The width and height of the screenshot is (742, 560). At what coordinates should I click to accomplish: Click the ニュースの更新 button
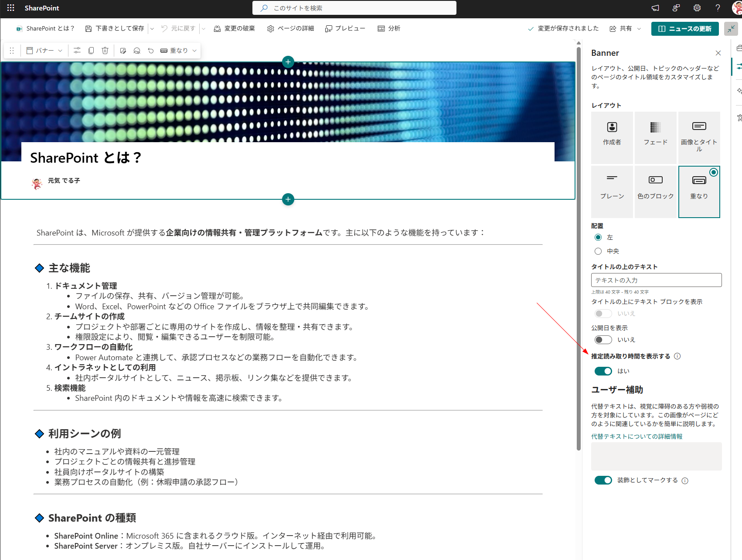coord(685,29)
